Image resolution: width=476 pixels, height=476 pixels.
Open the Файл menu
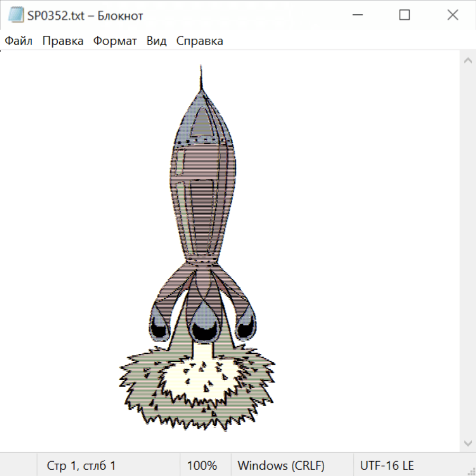point(19,41)
